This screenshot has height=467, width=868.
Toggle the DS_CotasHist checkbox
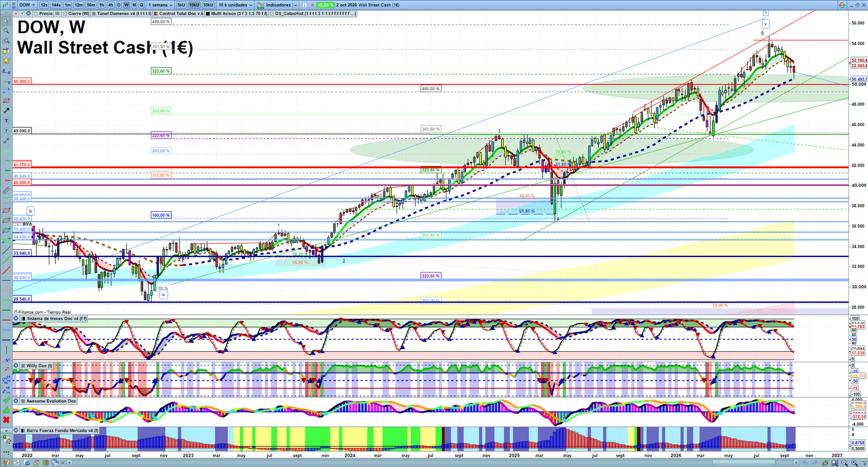[272, 14]
